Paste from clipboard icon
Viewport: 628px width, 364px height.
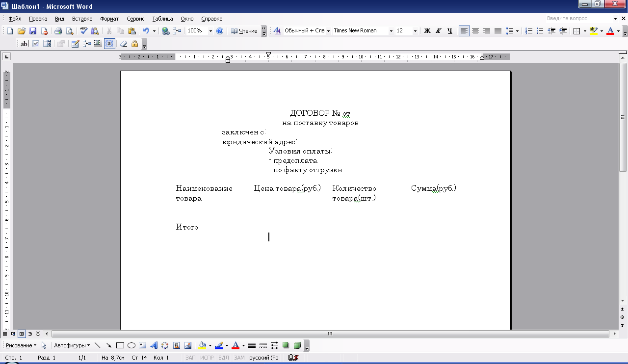coord(131,31)
